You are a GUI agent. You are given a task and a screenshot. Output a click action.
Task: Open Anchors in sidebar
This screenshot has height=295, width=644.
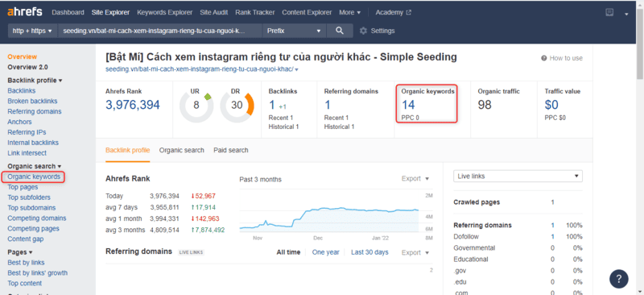click(19, 122)
